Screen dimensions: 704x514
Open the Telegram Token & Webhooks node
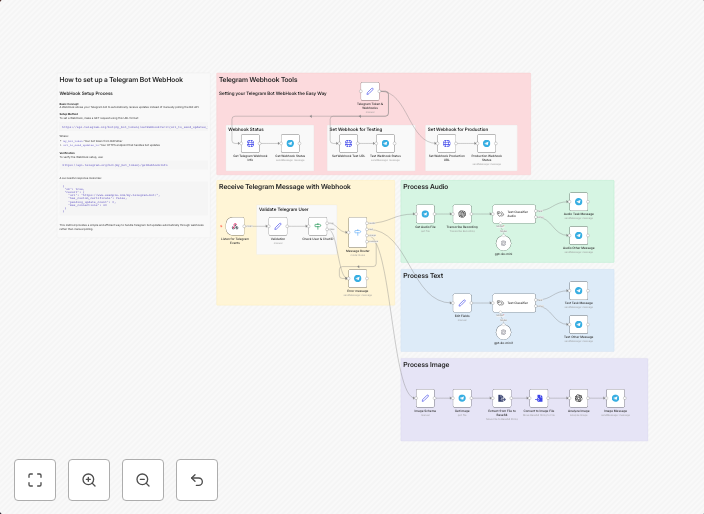click(x=370, y=91)
